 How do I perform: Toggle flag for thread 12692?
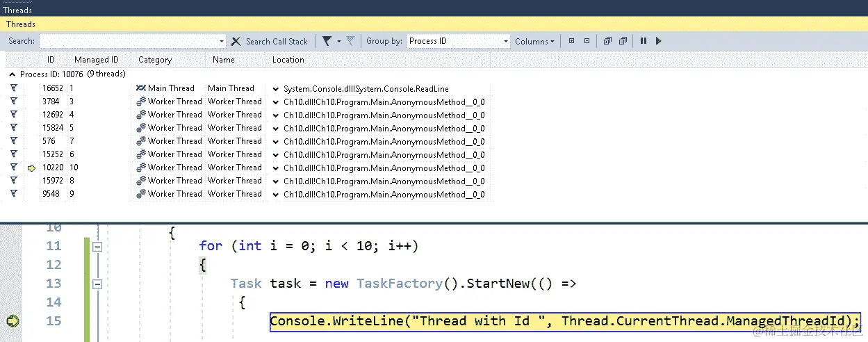pos(13,115)
